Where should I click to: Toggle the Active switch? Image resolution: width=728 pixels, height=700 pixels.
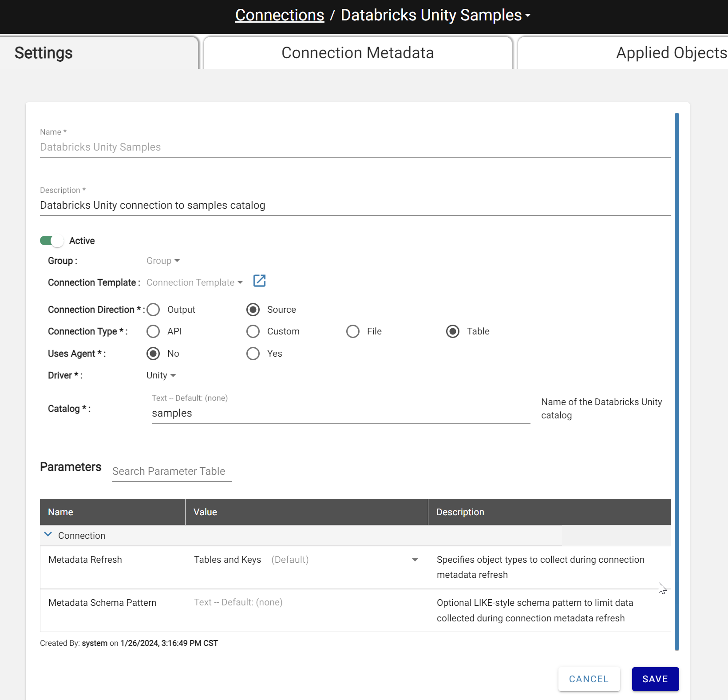coord(51,241)
